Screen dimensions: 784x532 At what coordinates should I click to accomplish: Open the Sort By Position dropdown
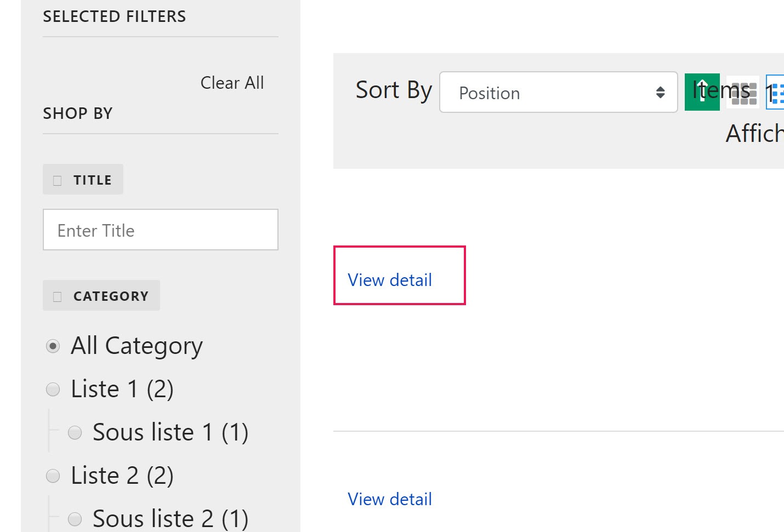558,93
